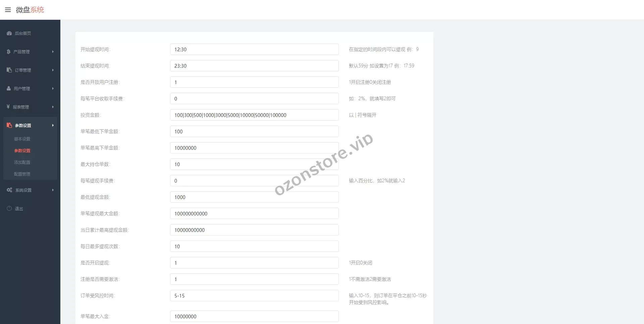Select the highlighted 参数设置 submenu entry

coord(22,150)
